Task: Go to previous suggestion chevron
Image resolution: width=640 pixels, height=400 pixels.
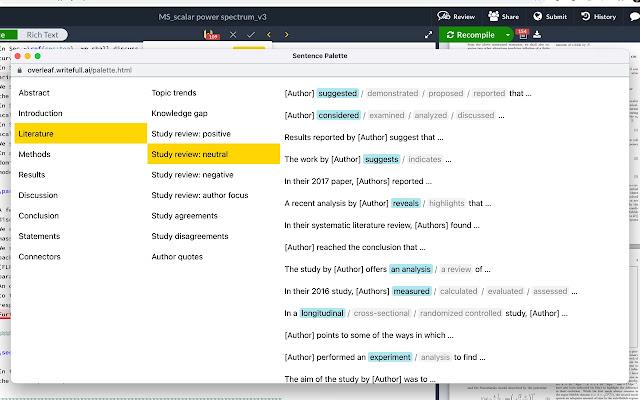Action: [267, 35]
